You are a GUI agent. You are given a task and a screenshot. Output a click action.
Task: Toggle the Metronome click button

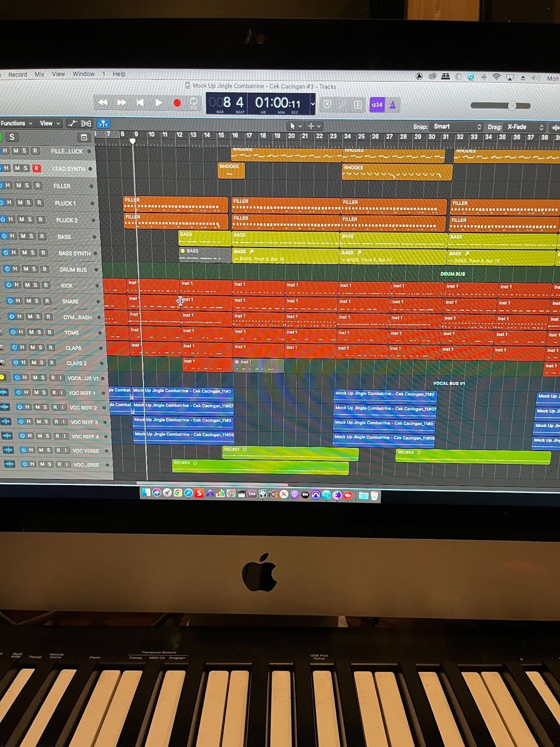click(392, 105)
